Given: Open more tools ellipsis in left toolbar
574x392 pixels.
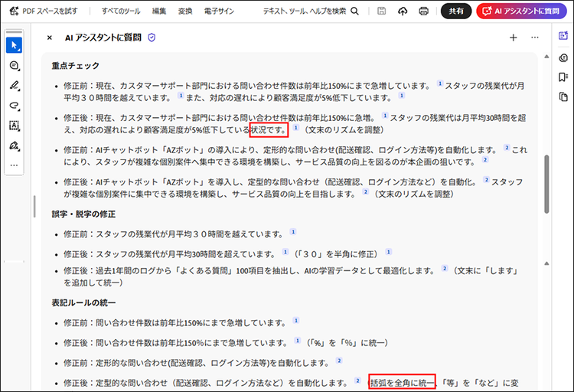Looking at the screenshot, I should tap(14, 165).
